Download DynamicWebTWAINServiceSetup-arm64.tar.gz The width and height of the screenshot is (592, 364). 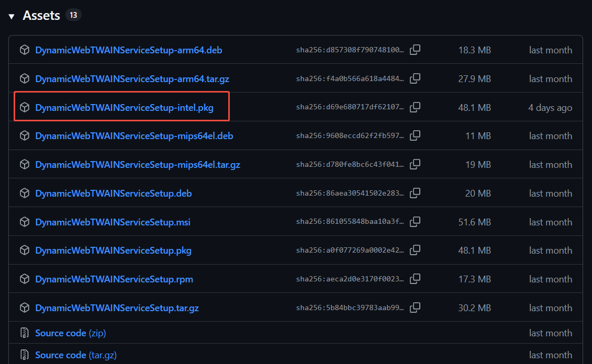point(132,79)
